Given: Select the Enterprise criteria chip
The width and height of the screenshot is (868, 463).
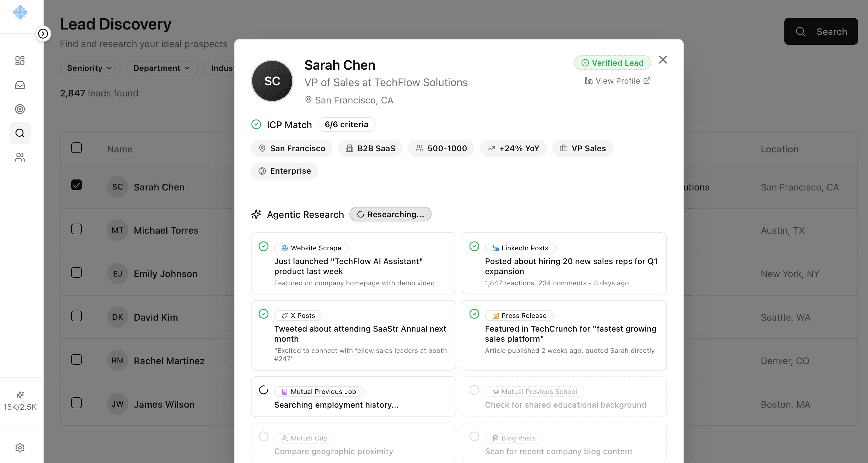Looking at the screenshot, I should pos(284,171).
